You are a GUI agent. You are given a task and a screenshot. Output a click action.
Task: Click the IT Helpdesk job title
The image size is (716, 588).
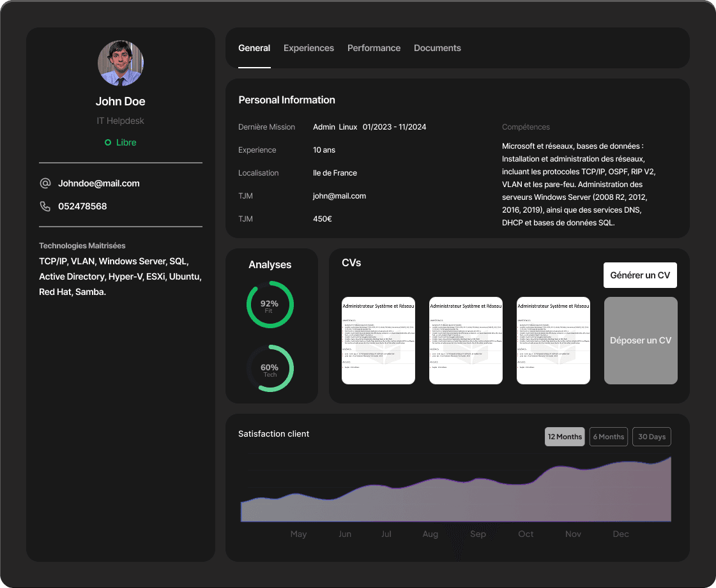(x=121, y=121)
